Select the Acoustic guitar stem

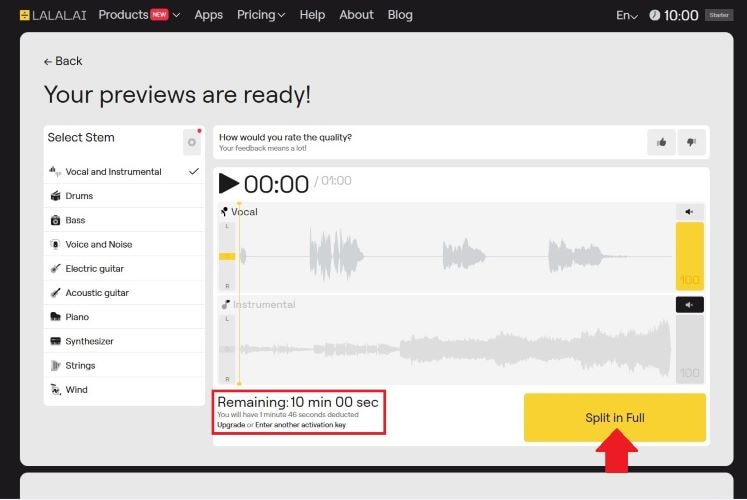[x=124, y=293]
